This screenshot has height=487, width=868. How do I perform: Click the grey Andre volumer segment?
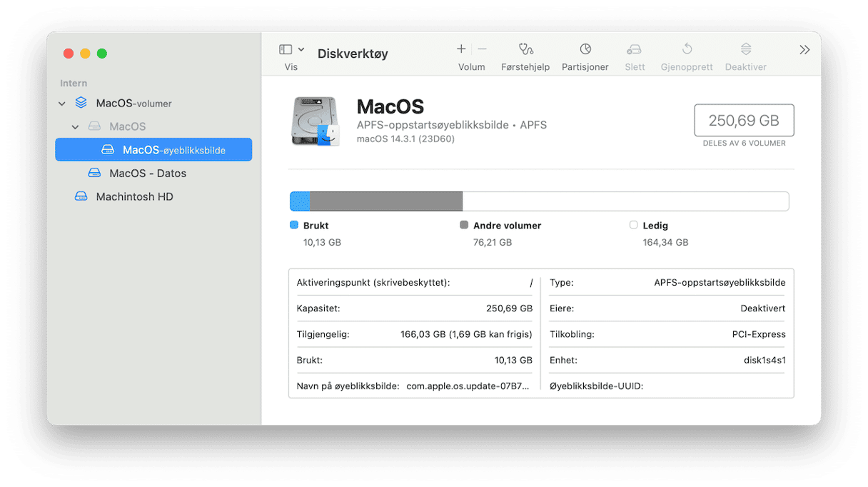pyautogui.click(x=386, y=201)
